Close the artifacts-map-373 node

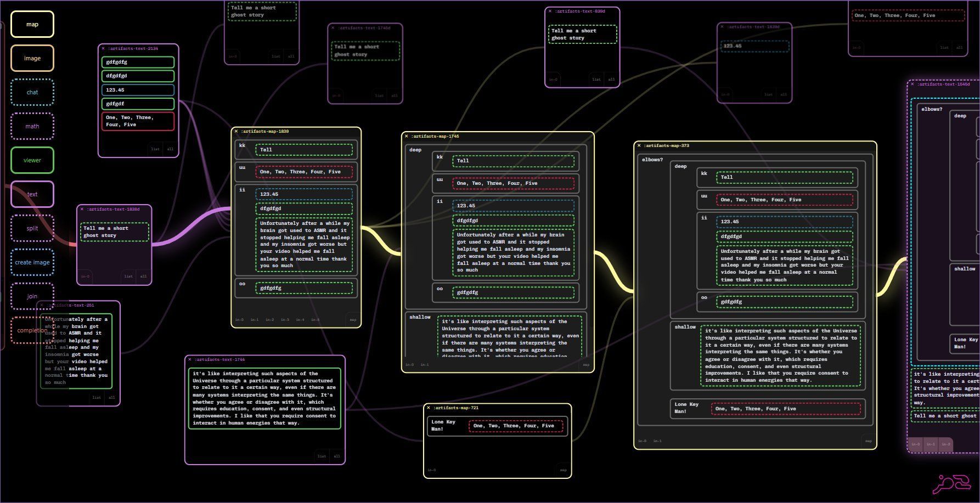tap(639, 146)
